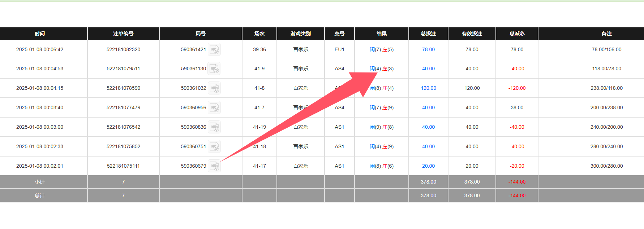Select bet order number 522181082320
The width and height of the screenshot is (644, 229).
tap(123, 50)
